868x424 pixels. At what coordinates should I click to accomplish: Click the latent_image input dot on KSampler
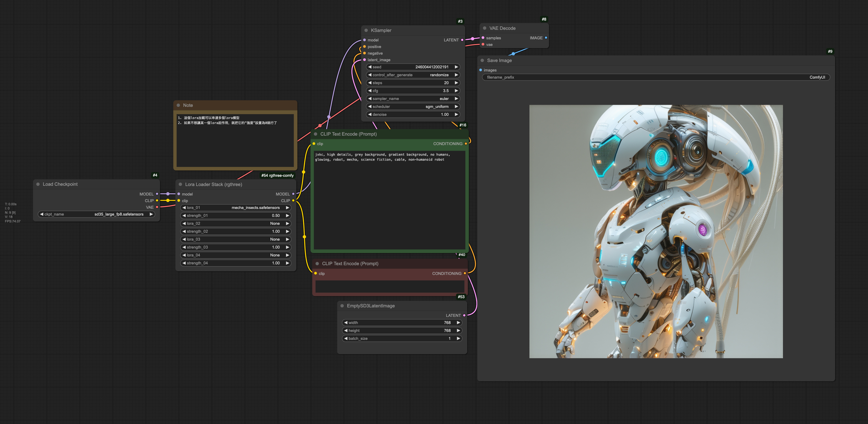(x=365, y=60)
